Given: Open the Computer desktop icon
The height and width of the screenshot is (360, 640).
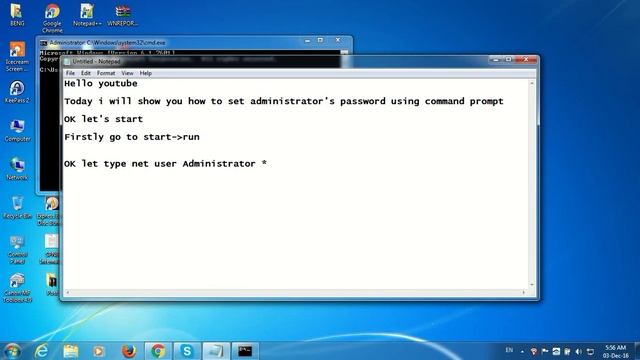Looking at the screenshot, I should [17, 130].
